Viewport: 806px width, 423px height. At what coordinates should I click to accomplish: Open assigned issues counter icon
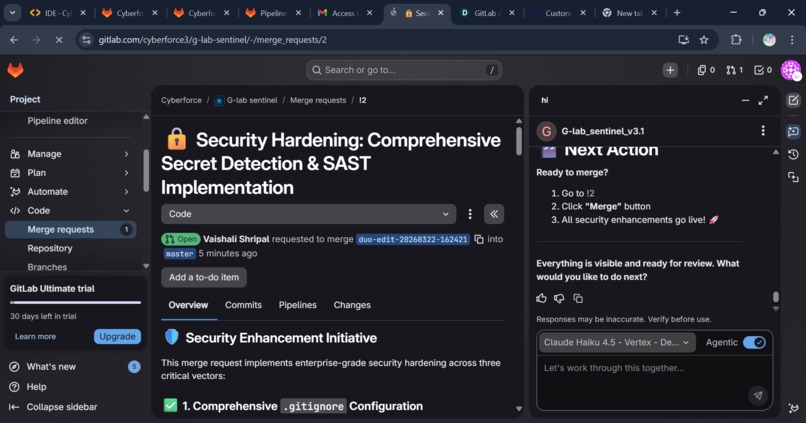[x=706, y=70]
